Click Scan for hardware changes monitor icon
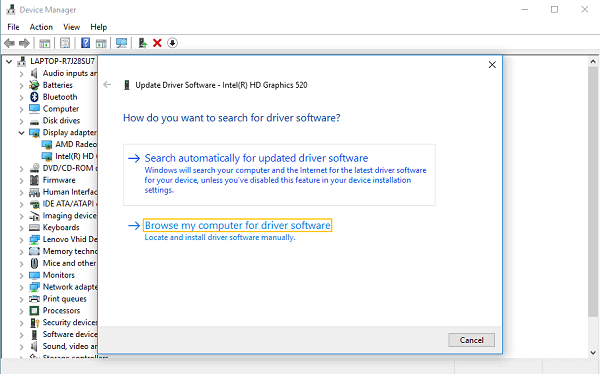Image resolution: width=600 pixels, height=374 pixels. tap(122, 43)
